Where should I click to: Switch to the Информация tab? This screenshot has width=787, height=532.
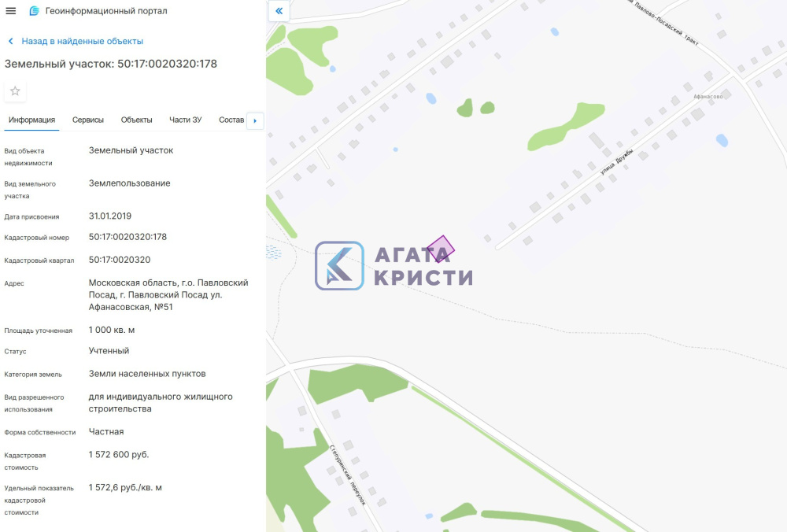31,120
